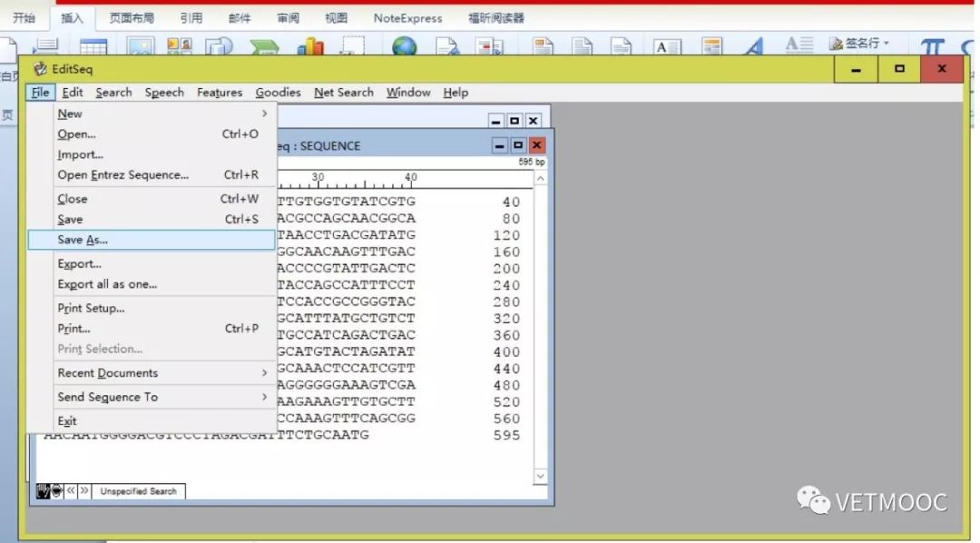Screen dimensions: 980x543
Task: Click the Hyperlink globe icon in Word ribbon
Action: point(405,45)
